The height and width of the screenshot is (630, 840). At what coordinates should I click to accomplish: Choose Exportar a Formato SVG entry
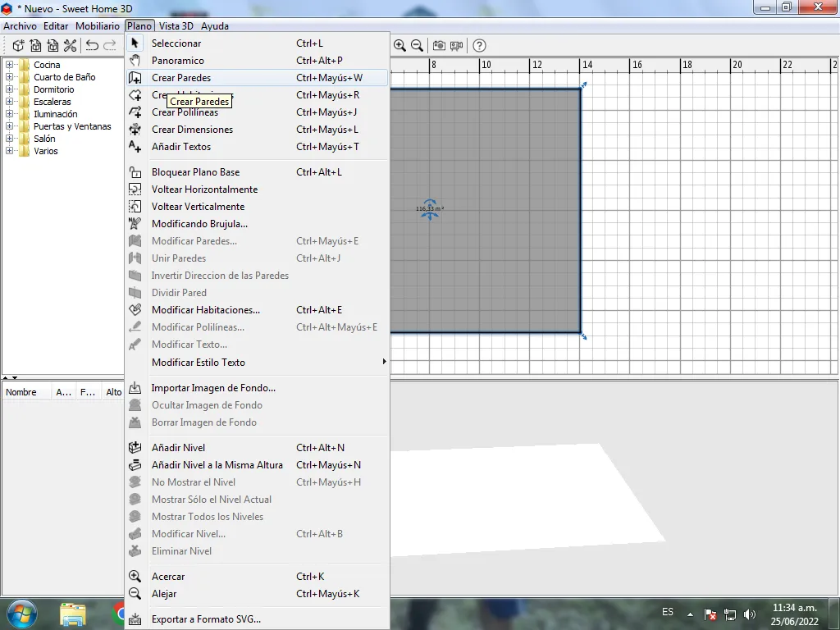click(257, 619)
